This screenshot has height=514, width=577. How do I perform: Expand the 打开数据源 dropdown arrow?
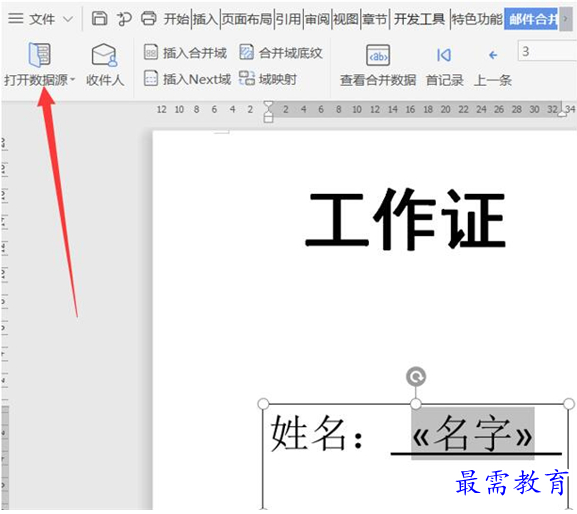pos(72,79)
